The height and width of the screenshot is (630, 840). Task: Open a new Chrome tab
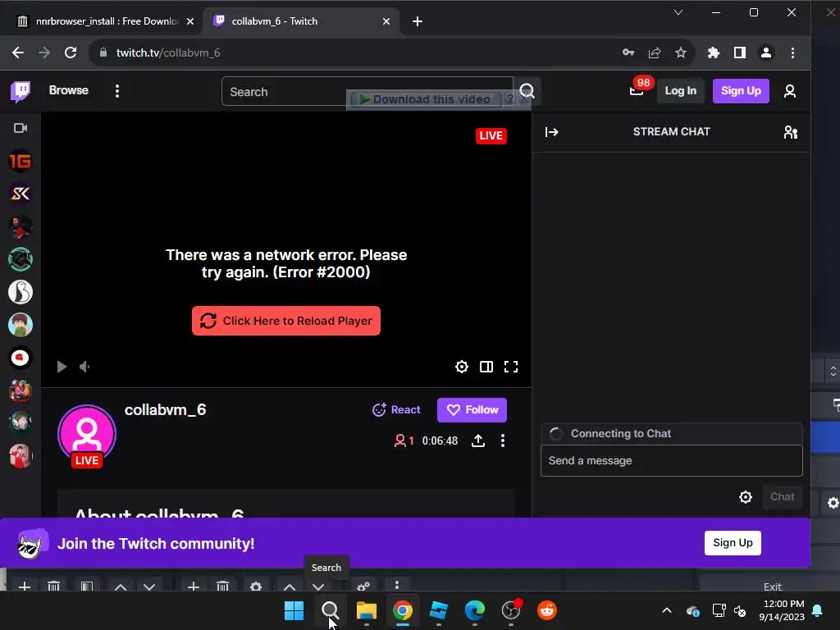tap(418, 21)
